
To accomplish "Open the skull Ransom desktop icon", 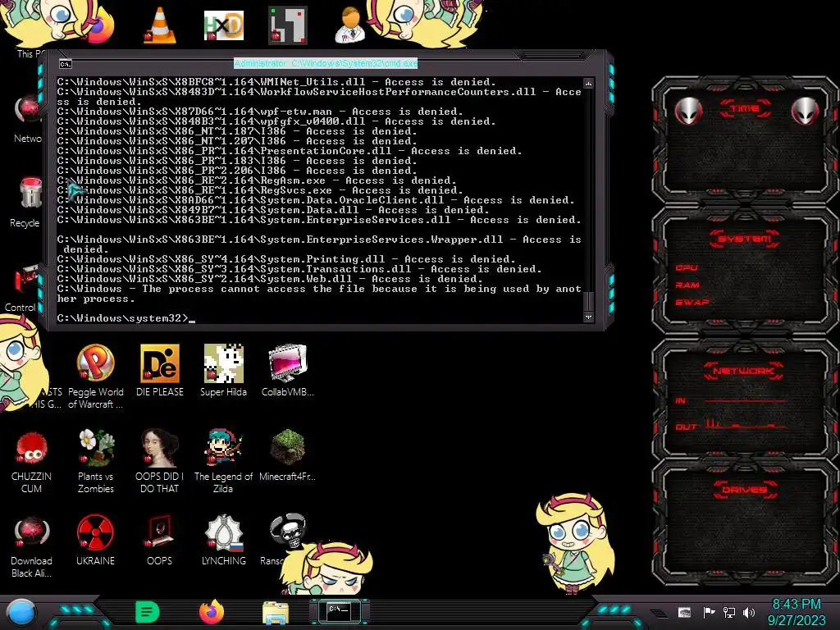I will [288, 532].
